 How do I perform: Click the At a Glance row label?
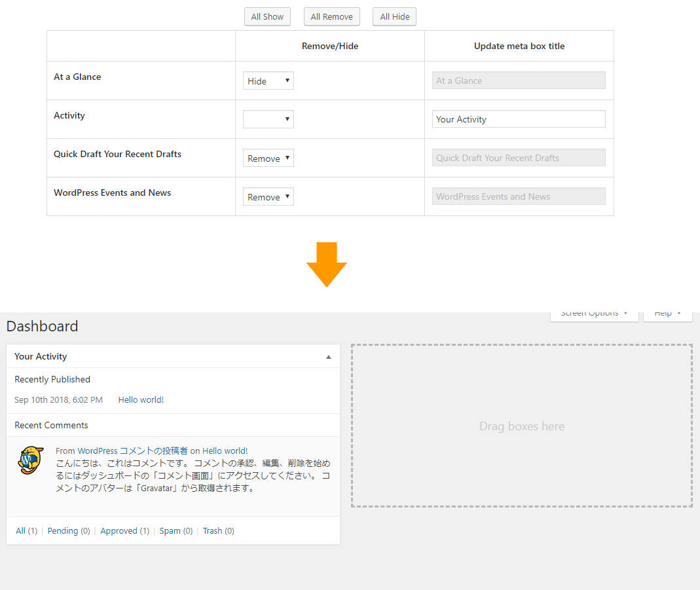click(x=77, y=77)
